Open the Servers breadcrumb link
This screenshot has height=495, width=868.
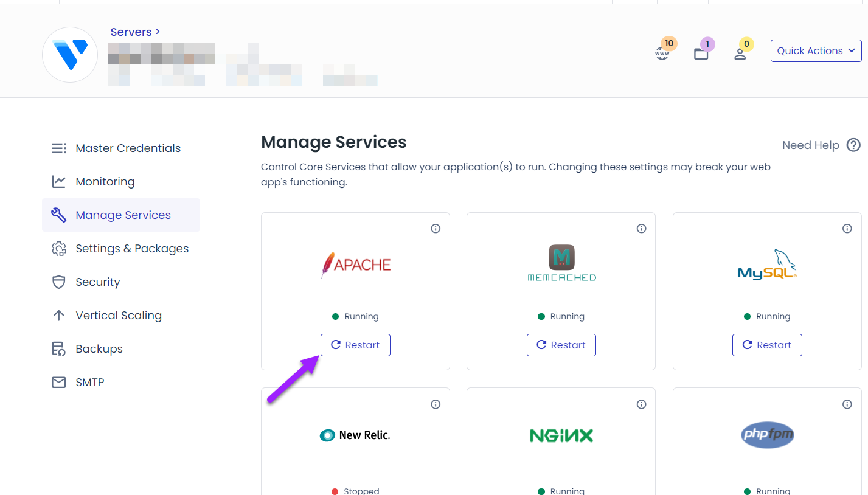(x=135, y=32)
